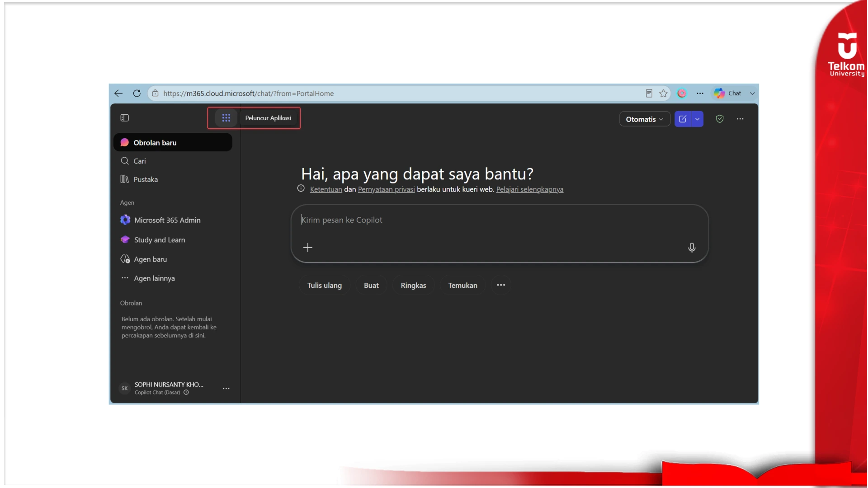Open Otomatis model dropdown

[x=644, y=119]
